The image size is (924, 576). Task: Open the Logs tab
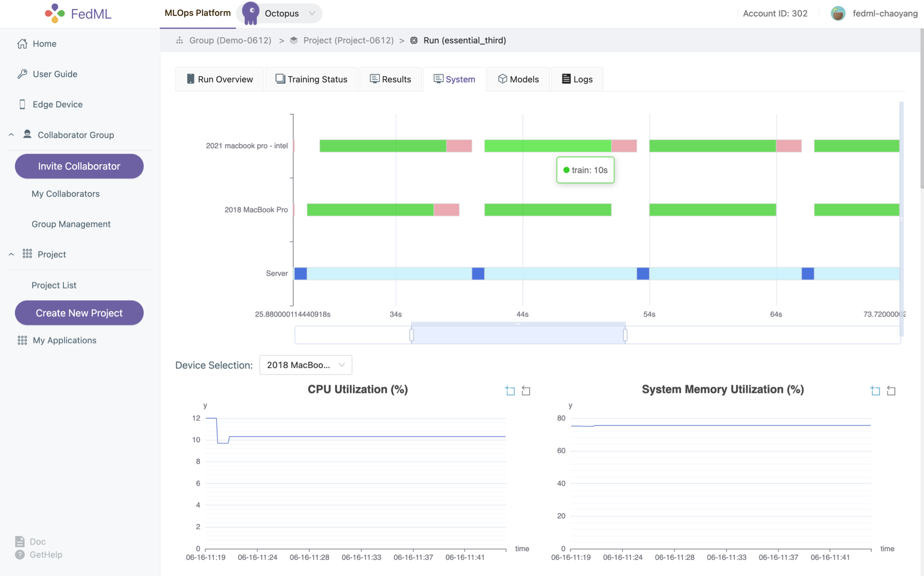pos(577,79)
